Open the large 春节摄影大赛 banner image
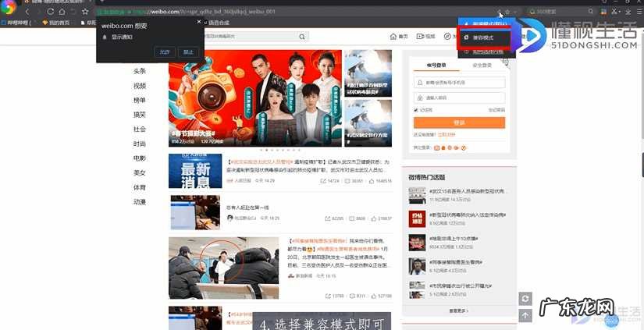This screenshot has width=644, height=330. pos(255,98)
